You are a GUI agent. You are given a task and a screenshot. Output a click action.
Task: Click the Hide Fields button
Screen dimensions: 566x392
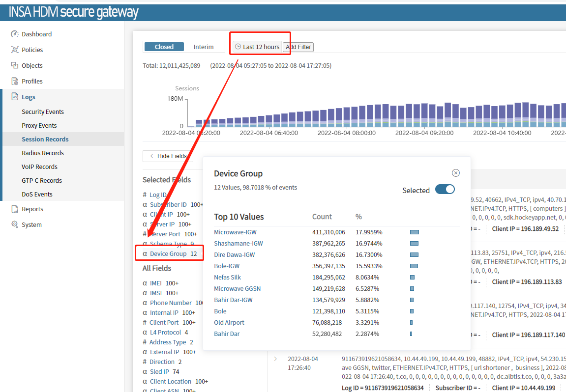[x=168, y=156]
